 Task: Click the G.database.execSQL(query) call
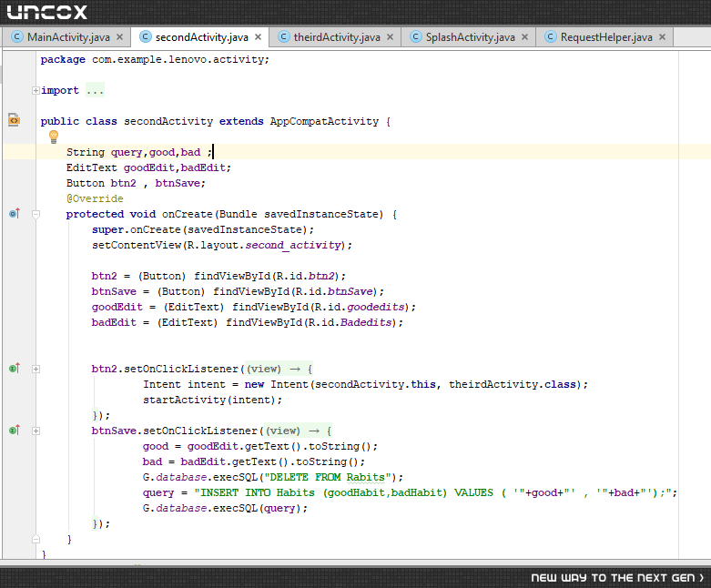click(225, 508)
